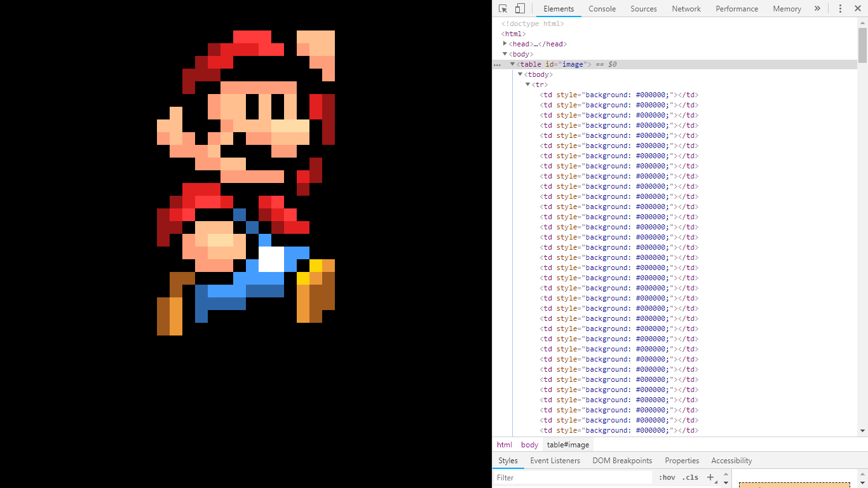868x488 pixels.
Task: Collapse the tr node
Action: 528,85
